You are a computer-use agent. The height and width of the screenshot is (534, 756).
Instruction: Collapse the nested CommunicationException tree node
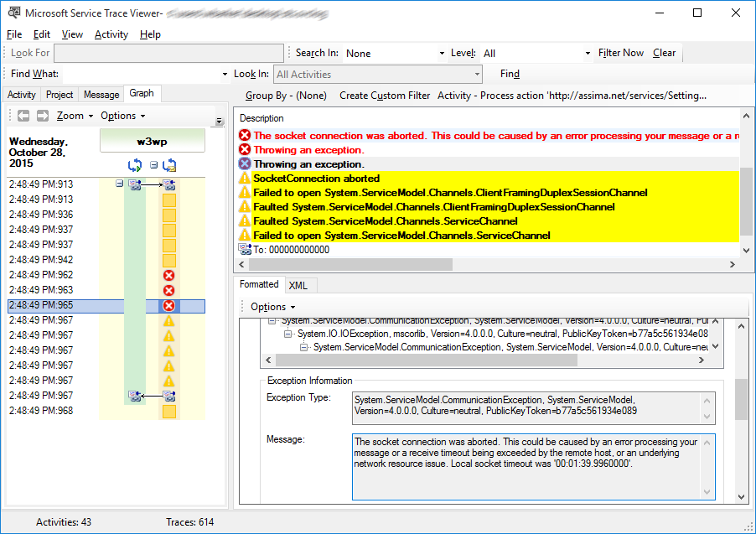pyautogui.click(x=303, y=347)
